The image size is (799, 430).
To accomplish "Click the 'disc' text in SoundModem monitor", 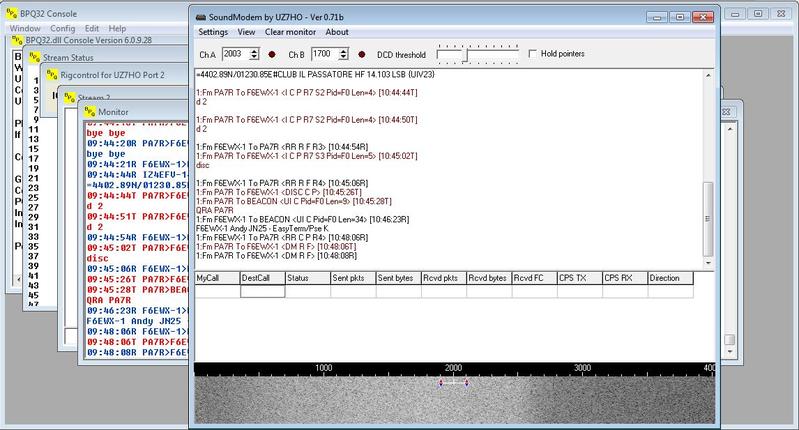I will [x=202, y=165].
